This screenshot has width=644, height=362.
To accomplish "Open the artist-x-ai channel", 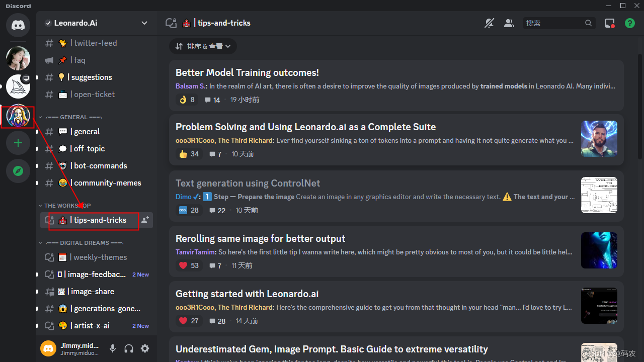I will 97,325.
